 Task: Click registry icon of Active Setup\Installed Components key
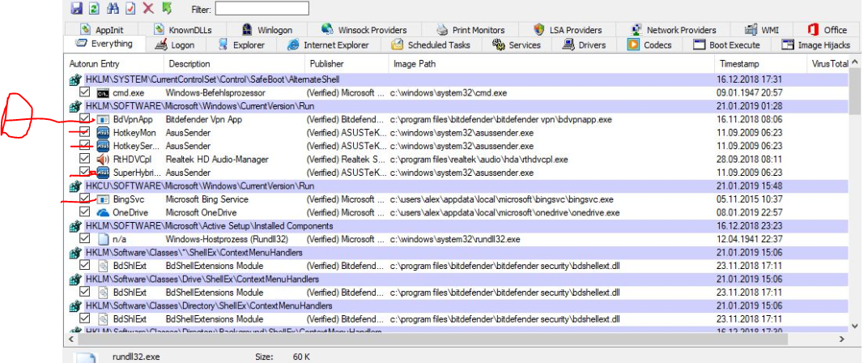(x=76, y=226)
